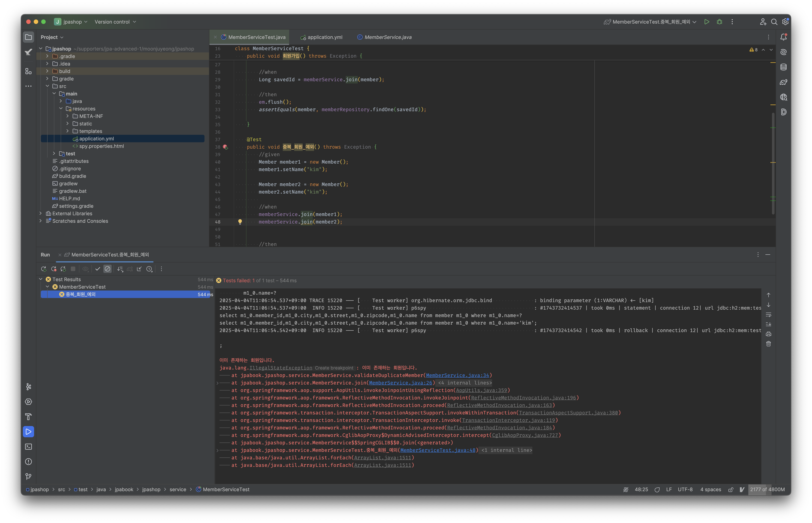812x523 pixels.
Task: Click service breadcrumb in navigation bar
Action: pyautogui.click(x=178, y=489)
